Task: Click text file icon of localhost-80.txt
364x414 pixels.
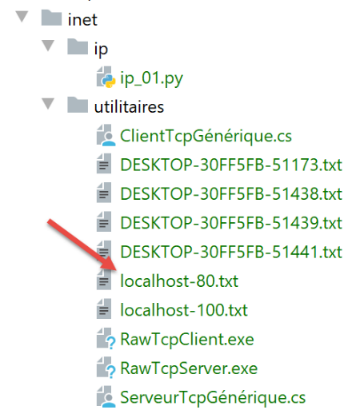Action: (104, 280)
